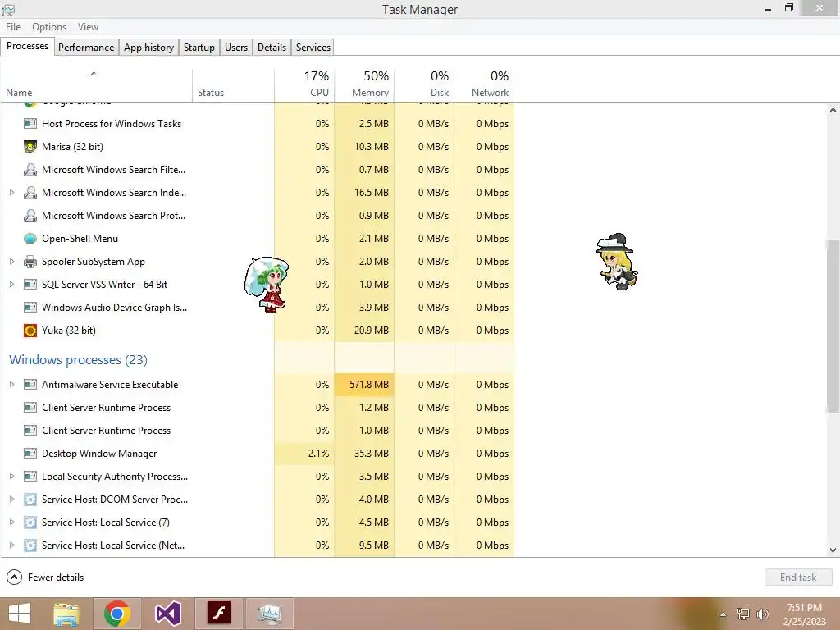Show hidden tray icons arrow
This screenshot has width=840, height=630.
click(723, 614)
